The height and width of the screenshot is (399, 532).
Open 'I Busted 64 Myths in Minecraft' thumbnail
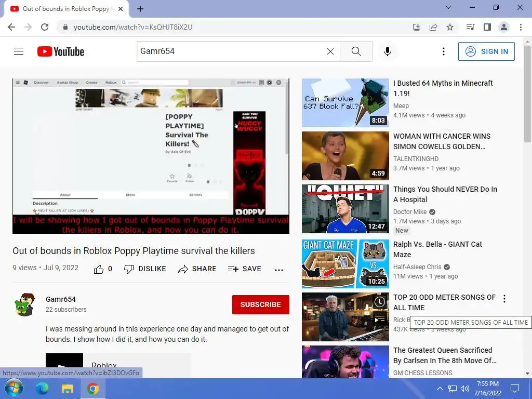(345, 103)
